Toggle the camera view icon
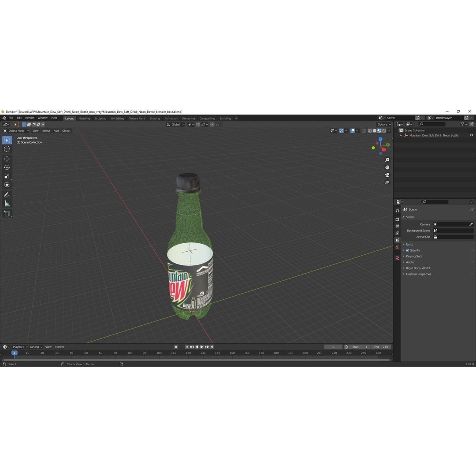The height and width of the screenshot is (476, 476). pos(387,175)
